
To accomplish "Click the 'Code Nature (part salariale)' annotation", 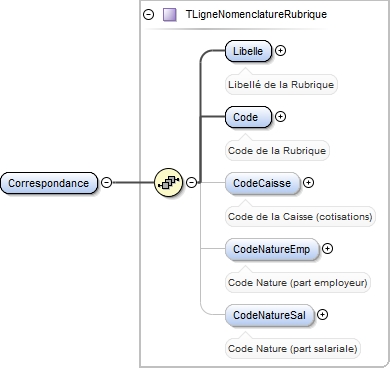I will pos(293,349).
